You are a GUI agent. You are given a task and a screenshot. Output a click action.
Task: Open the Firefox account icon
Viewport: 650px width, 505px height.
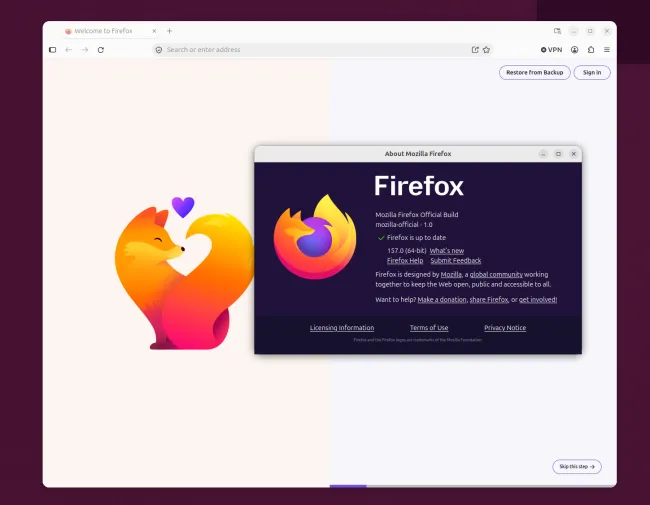click(x=575, y=50)
